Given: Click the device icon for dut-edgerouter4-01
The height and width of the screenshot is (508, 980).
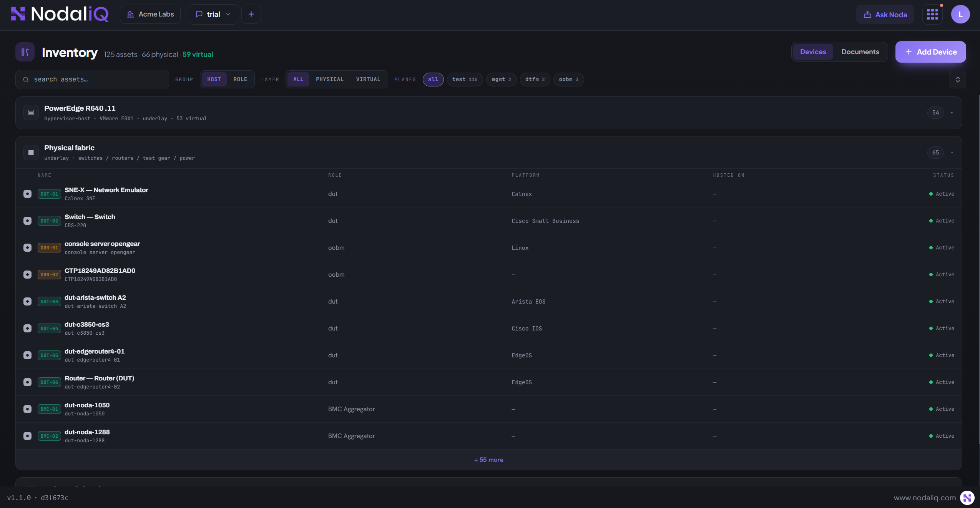Looking at the screenshot, I should coord(27,355).
